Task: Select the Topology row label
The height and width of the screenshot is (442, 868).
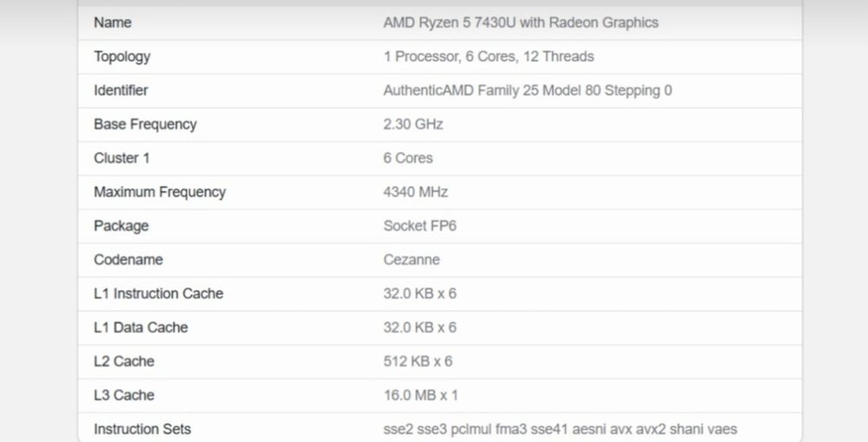Action: [122, 56]
